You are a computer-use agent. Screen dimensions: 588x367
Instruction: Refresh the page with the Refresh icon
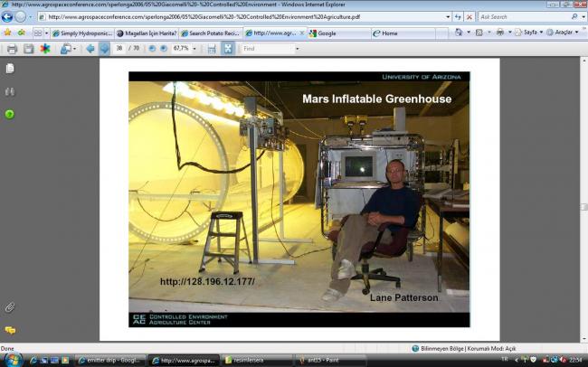(458, 17)
